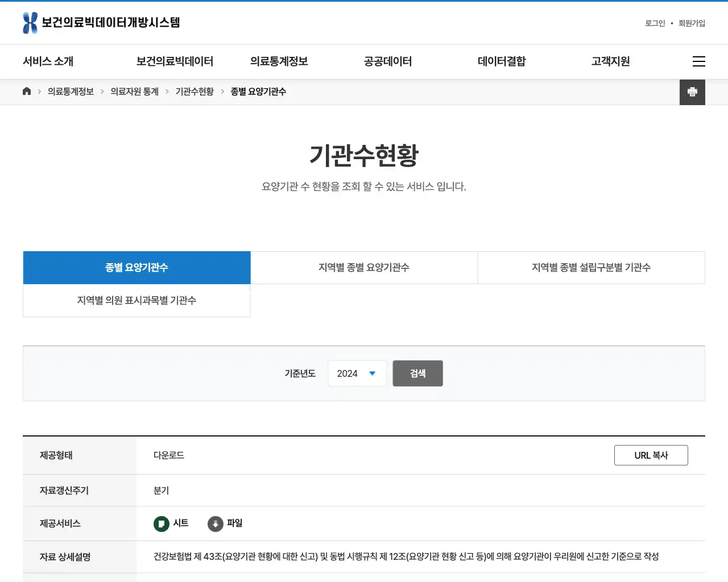Open the 공공데이터 menu
Screen dimensions: 728x582
(388, 61)
